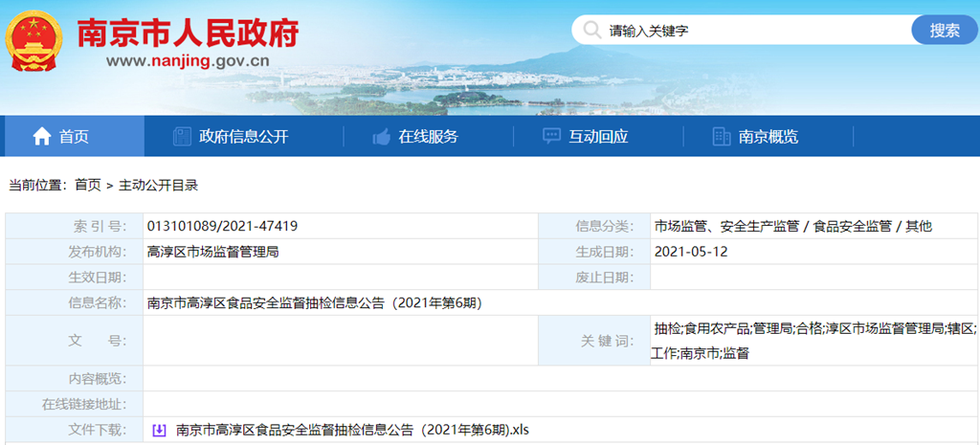Click the keywords value starting 抽检;食用农产品

813,341
